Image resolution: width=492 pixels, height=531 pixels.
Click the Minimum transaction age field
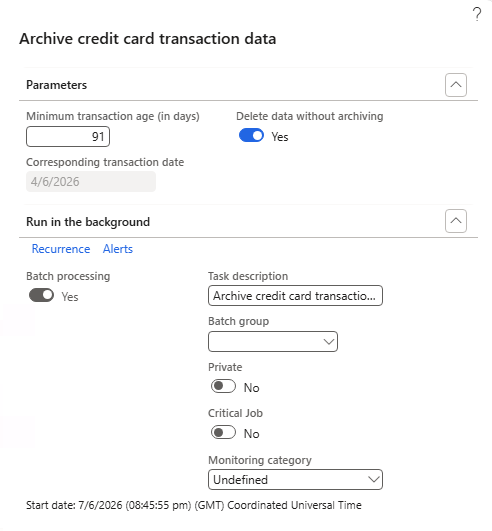coord(68,136)
